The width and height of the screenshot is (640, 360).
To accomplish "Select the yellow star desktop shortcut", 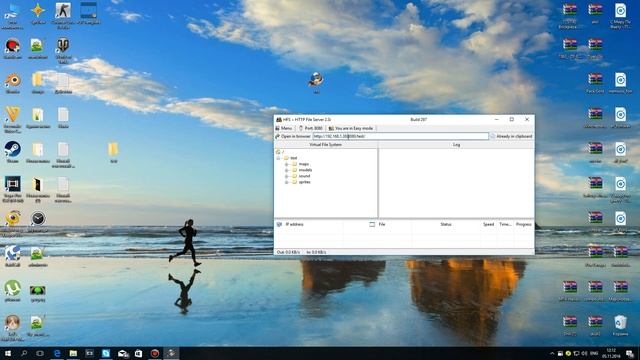I will point(38,13).
